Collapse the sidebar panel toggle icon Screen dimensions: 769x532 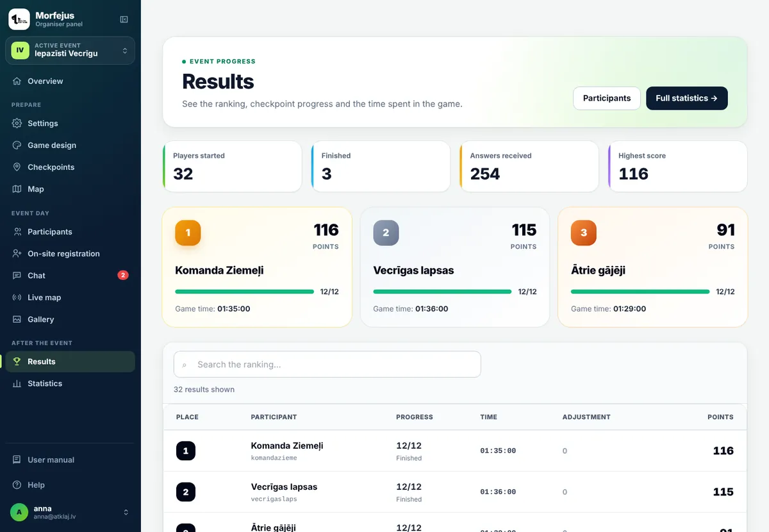[x=124, y=19]
